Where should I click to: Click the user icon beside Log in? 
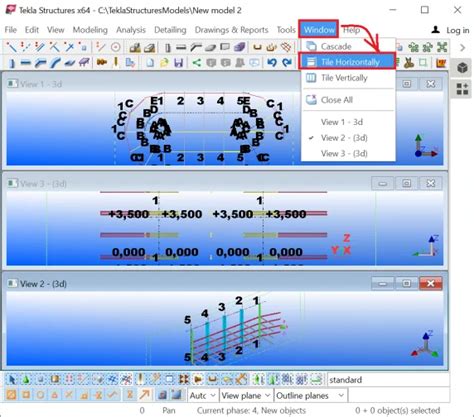(435, 30)
